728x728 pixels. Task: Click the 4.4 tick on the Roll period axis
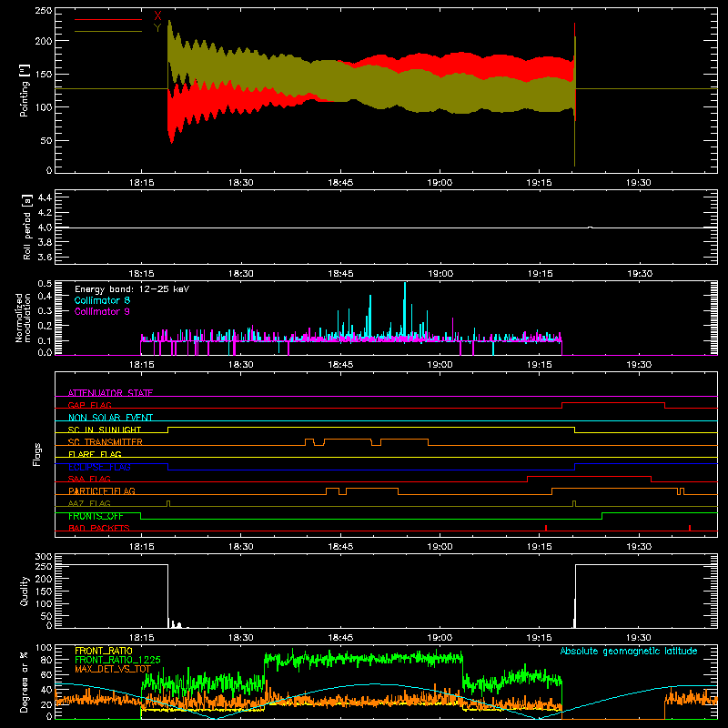coord(45,197)
